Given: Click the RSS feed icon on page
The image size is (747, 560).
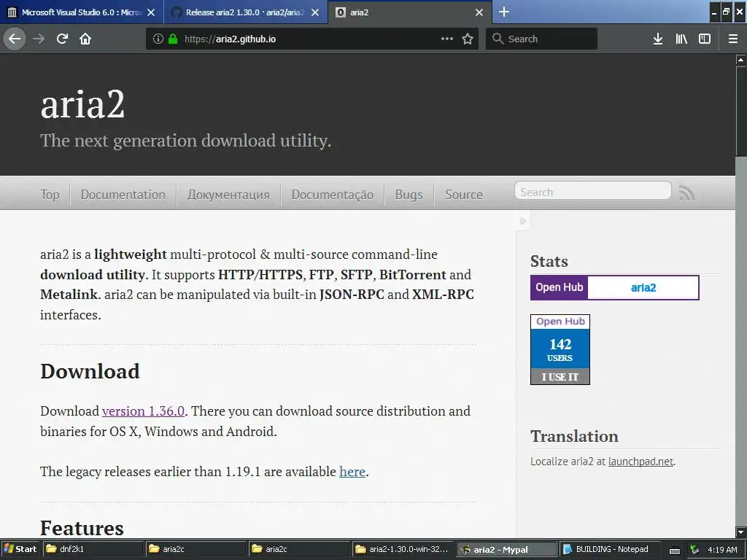Looking at the screenshot, I should click(x=686, y=192).
